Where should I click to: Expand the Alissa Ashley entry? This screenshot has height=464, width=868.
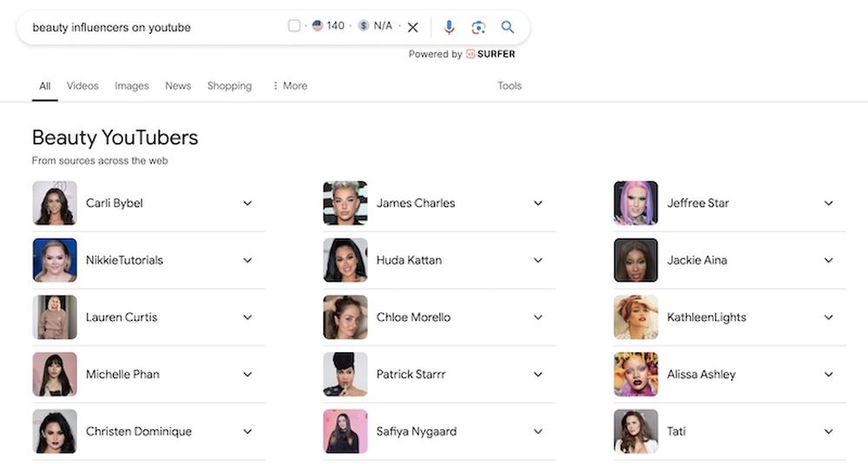(x=829, y=374)
